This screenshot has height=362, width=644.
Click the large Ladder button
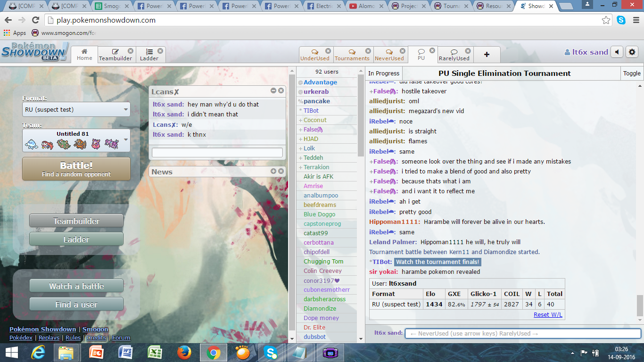[76, 239]
